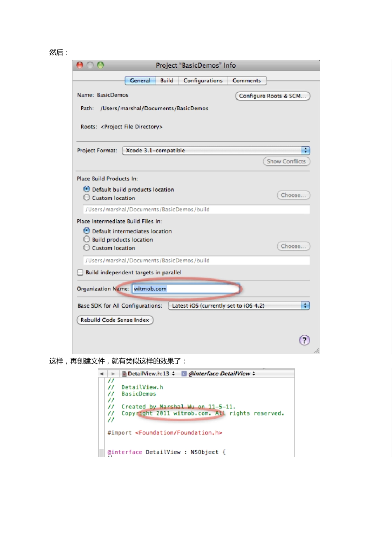Open the help question mark button
This screenshot has height=555, width=392.
[304, 340]
